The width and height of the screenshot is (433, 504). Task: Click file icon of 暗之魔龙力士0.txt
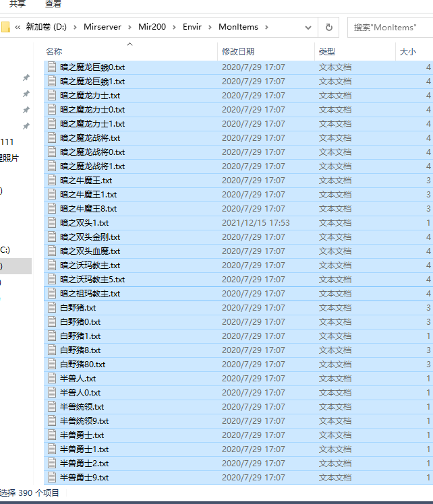pyautogui.click(x=52, y=109)
